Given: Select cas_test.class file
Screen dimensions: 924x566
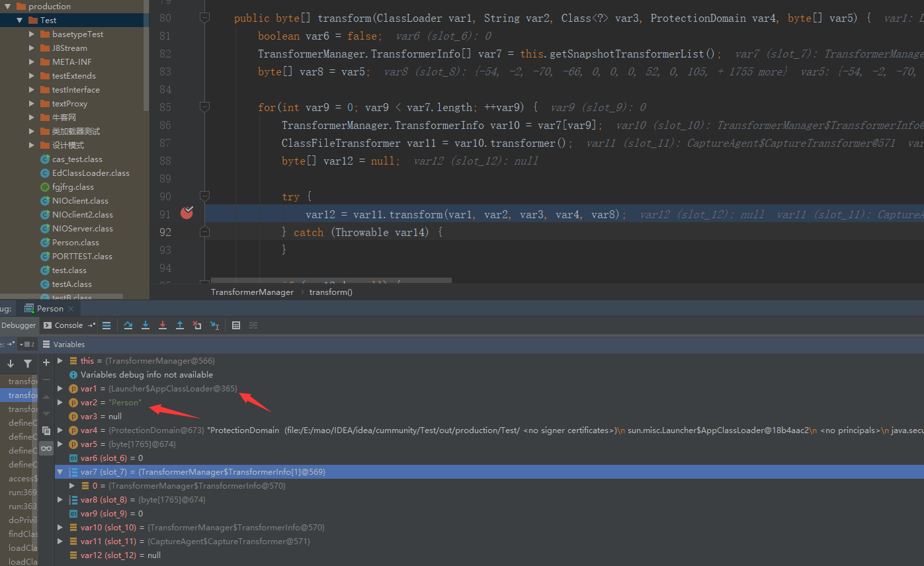Looking at the screenshot, I should click(x=71, y=159).
